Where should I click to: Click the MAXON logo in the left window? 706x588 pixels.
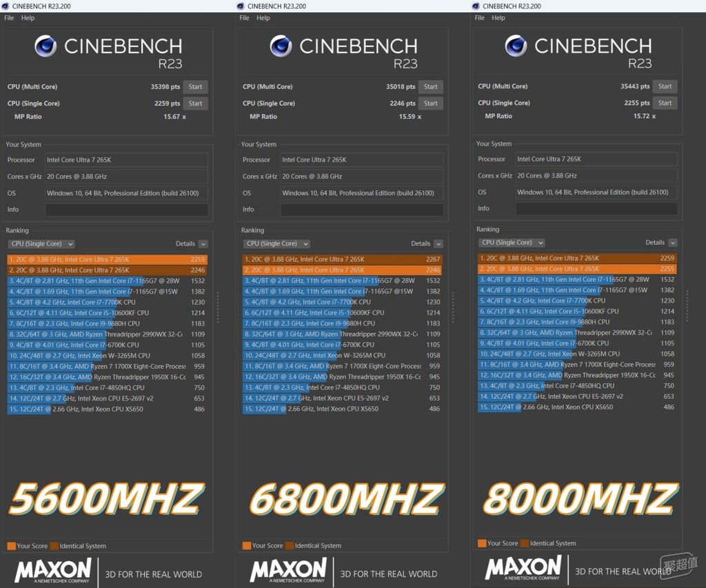[x=53, y=571]
